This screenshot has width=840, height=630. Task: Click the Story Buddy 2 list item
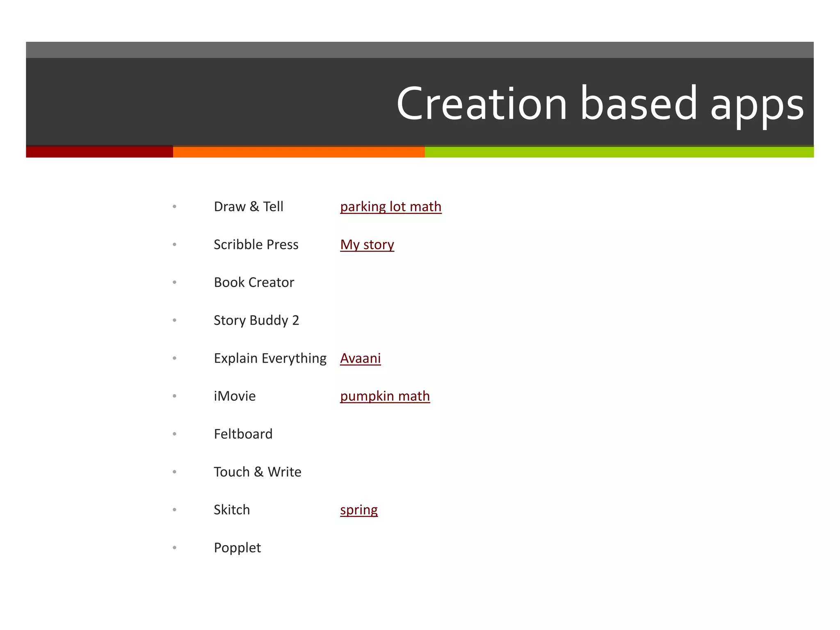point(256,320)
